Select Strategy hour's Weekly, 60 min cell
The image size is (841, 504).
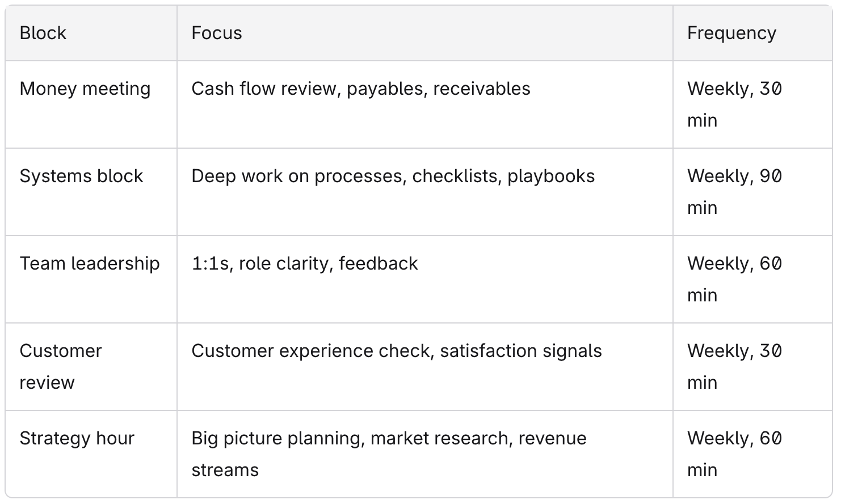click(x=752, y=454)
